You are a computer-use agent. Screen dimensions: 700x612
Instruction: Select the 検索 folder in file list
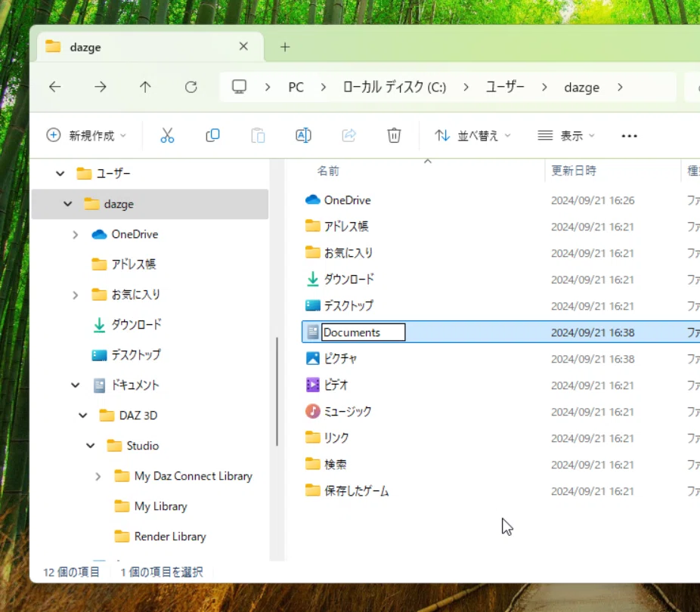pos(336,465)
